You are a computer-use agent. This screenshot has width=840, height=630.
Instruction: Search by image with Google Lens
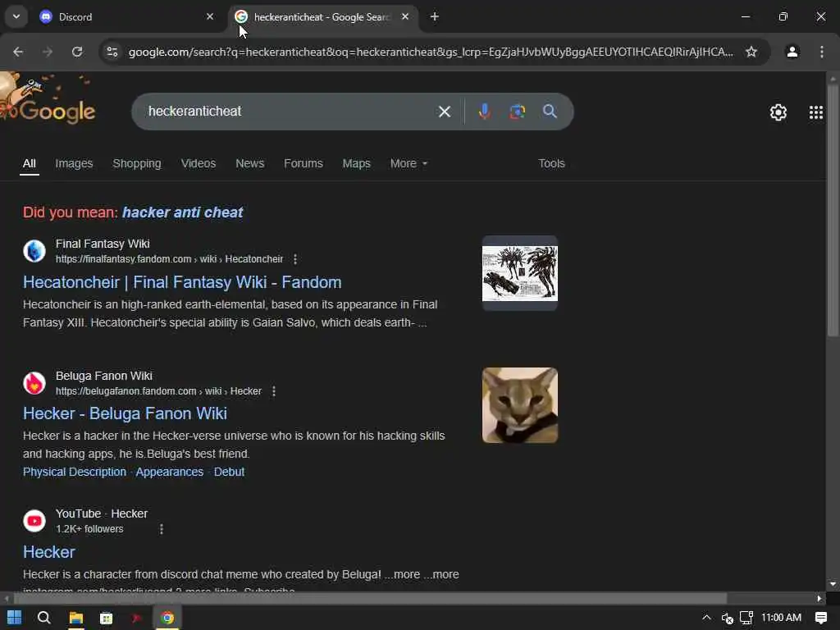[517, 112]
